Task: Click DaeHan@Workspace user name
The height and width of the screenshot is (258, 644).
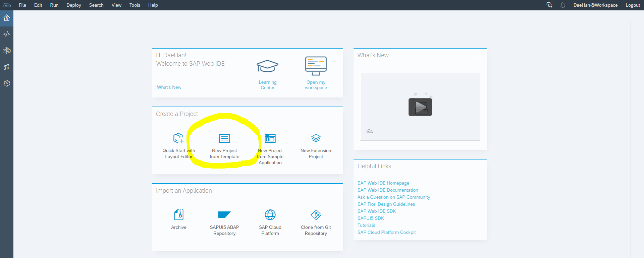Action: pyautogui.click(x=595, y=5)
